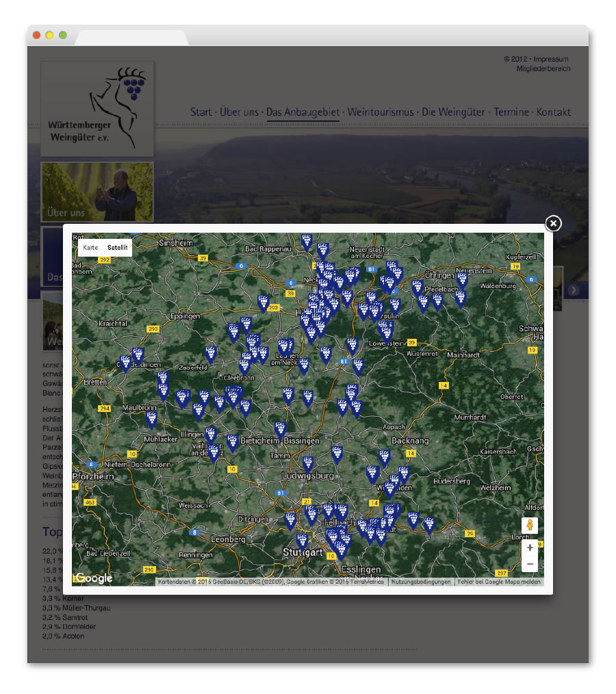Screen dimensions: 616x694
Task: Open the Über uns photo teaser
Action: (97, 192)
